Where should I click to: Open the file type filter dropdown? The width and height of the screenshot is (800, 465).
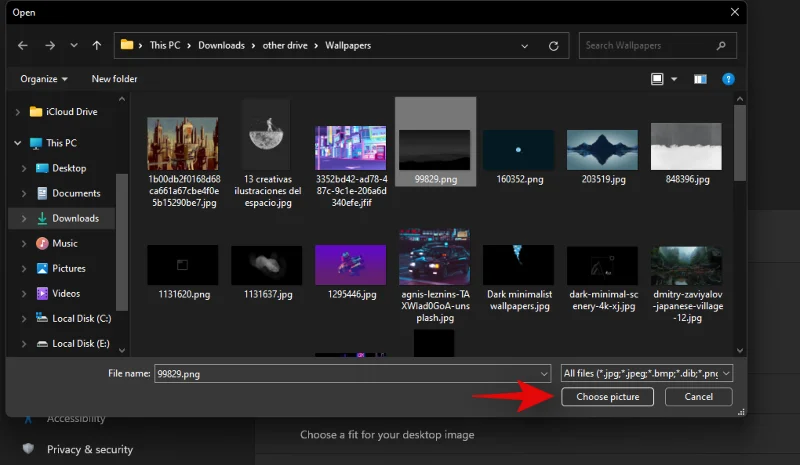[x=647, y=372]
